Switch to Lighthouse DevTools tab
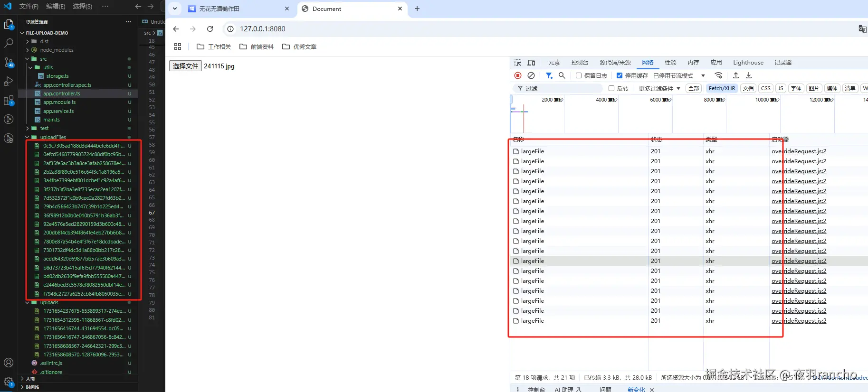868x392 pixels. click(748, 63)
